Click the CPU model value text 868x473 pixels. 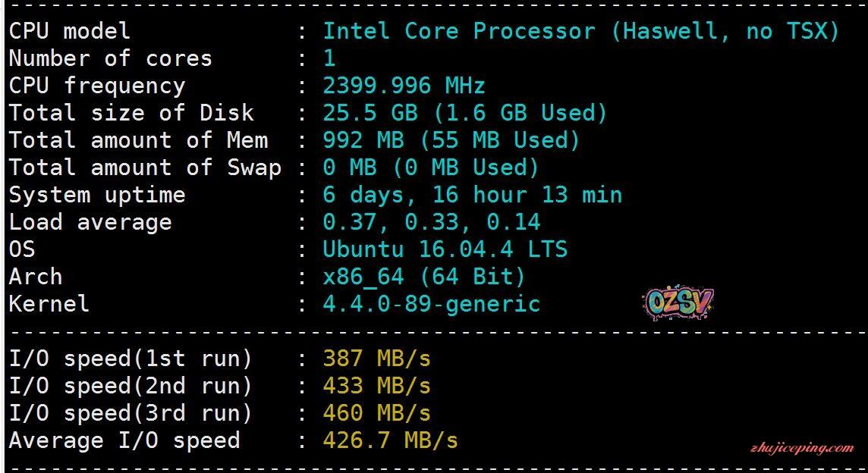coord(580,31)
